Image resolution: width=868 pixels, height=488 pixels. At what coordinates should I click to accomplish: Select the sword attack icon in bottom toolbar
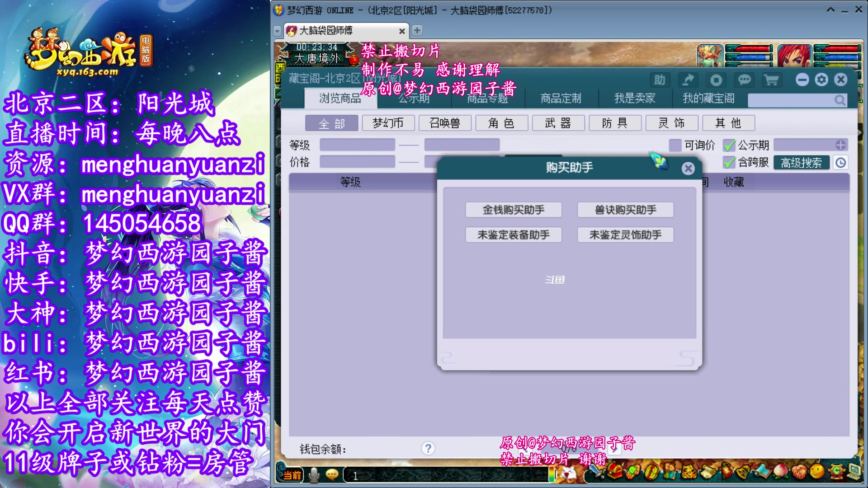coord(596,472)
